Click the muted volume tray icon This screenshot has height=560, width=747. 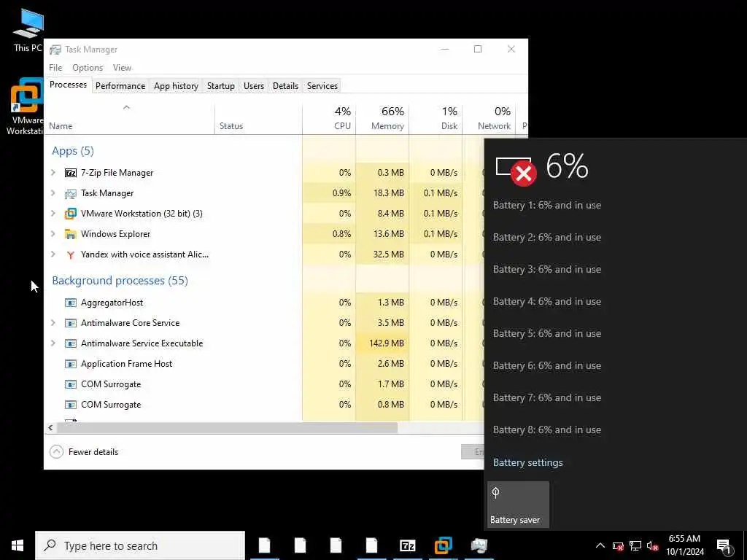click(x=653, y=546)
